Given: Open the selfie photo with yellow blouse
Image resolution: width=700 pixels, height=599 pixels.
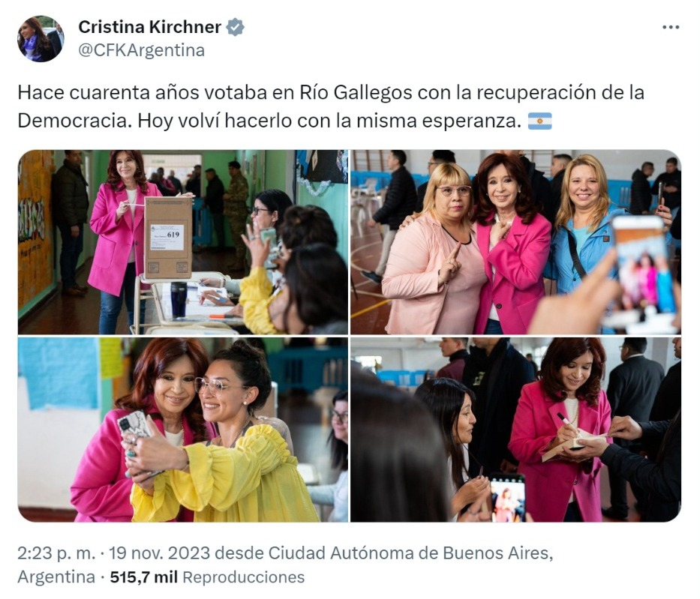Looking at the screenshot, I should point(182,430).
